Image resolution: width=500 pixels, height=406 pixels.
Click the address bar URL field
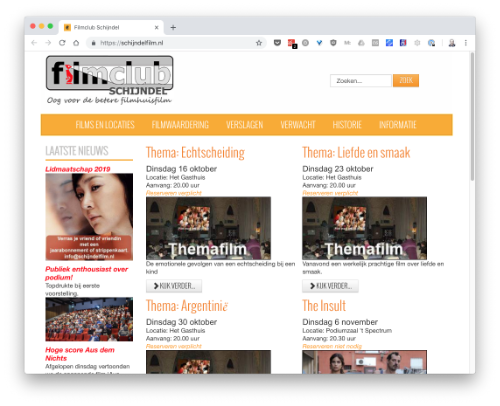point(177,43)
